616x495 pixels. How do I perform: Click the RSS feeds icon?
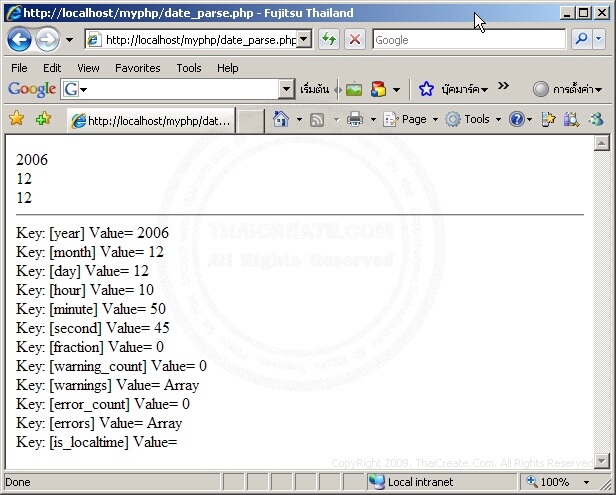tap(317, 119)
